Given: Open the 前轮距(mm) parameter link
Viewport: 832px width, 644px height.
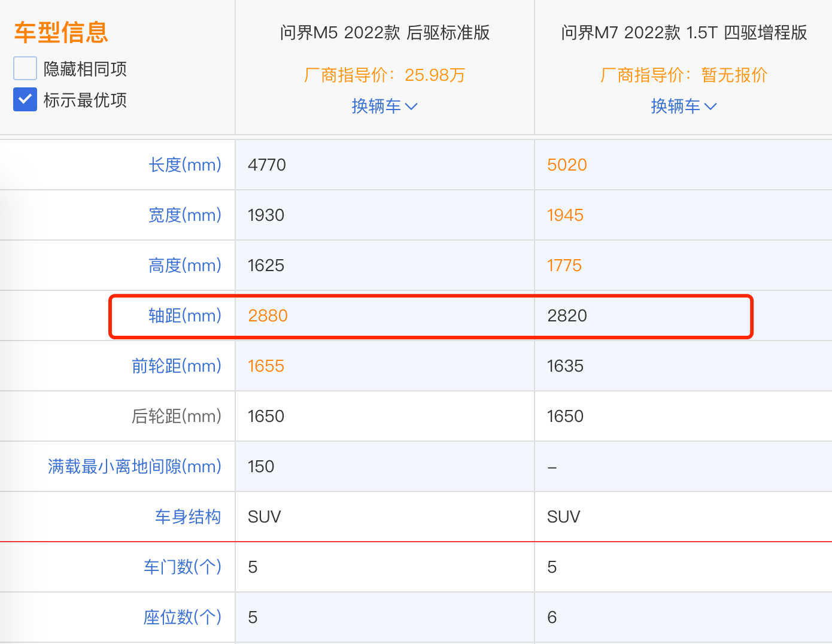Looking at the screenshot, I should [x=177, y=366].
